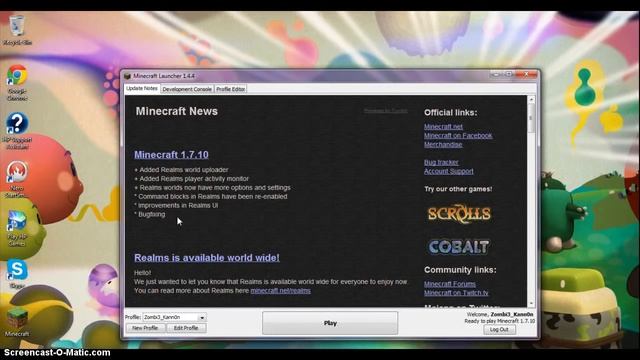Open the Minecraft.net official link
Image resolution: width=640 pixels, height=360 pixels.
(x=443, y=127)
